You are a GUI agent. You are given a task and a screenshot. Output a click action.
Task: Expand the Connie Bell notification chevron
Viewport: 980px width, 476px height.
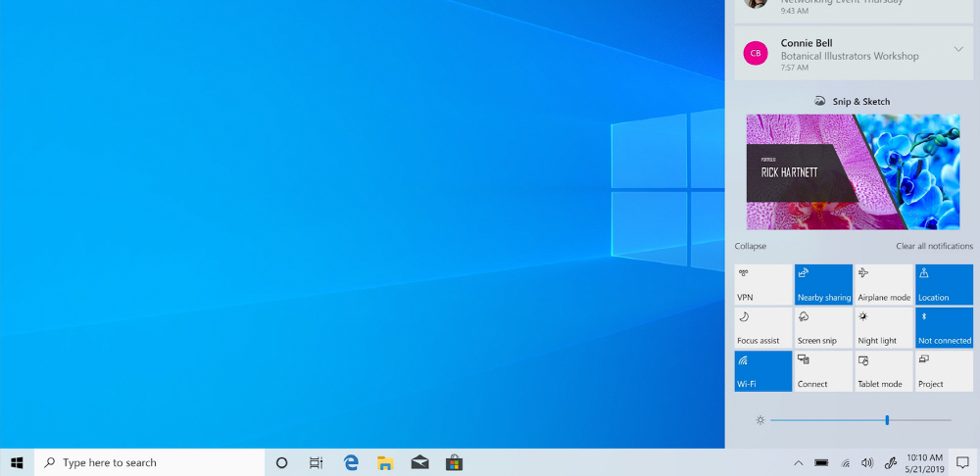pyautogui.click(x=957, y=50)
